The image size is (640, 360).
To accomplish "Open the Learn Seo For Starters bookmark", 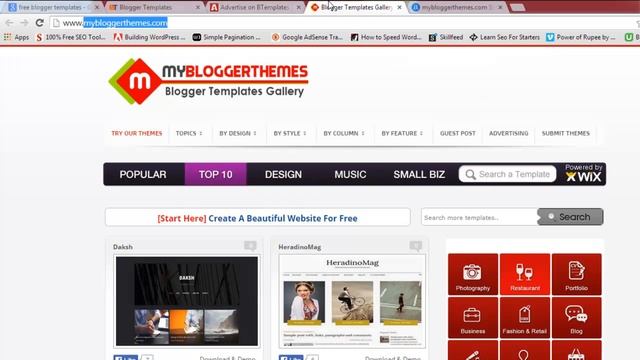I will [504, 37].
